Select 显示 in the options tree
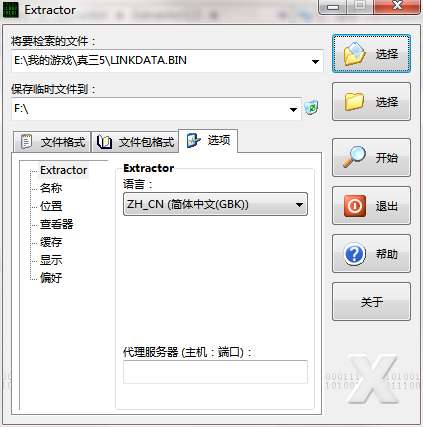The height and width of the screenshot is (427, 423). (x=51, y=260)
